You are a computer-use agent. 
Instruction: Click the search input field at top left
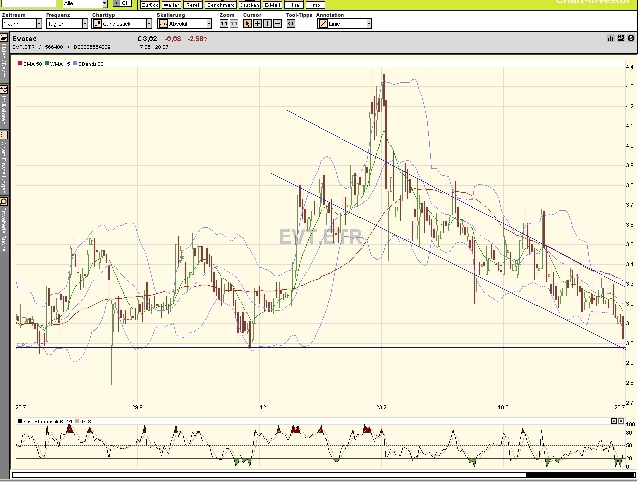tap(28, 3)
